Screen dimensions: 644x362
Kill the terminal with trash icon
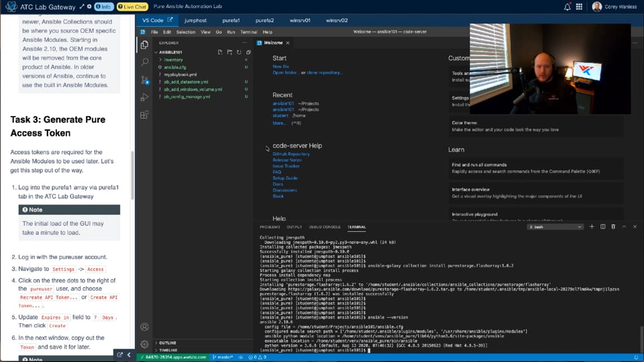pos(613,227)
